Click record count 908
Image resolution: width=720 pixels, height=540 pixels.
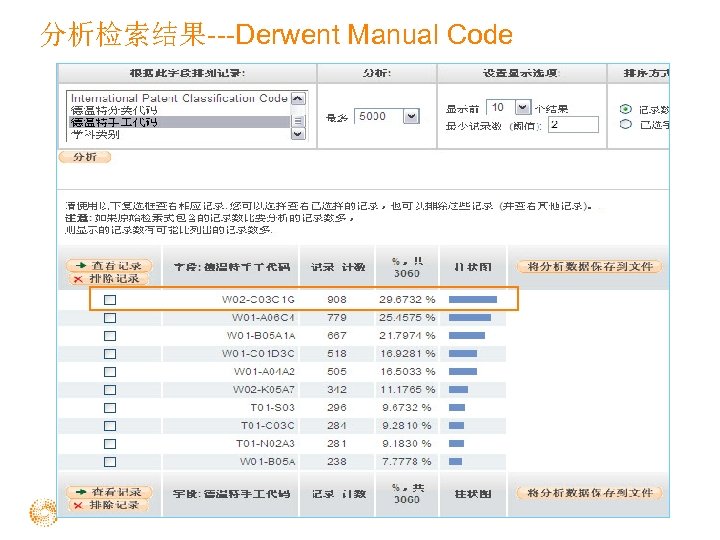(337, 300)
